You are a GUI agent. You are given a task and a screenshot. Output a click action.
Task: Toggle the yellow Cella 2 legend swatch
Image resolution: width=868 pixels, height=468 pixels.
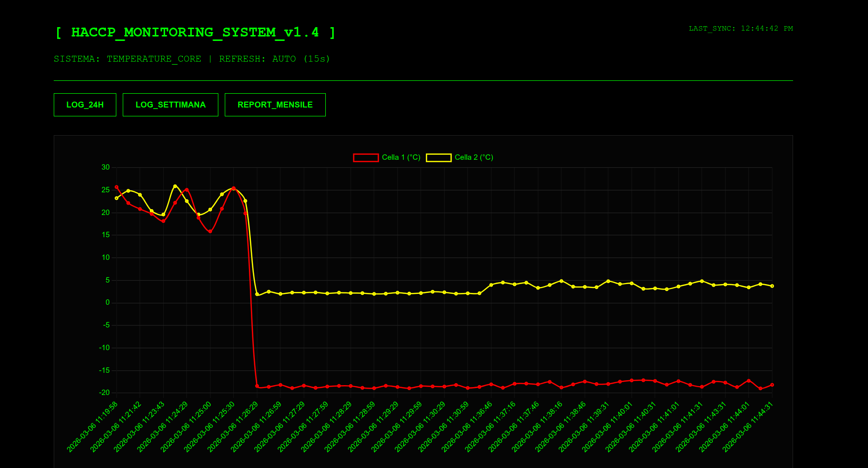coord(439,157)
